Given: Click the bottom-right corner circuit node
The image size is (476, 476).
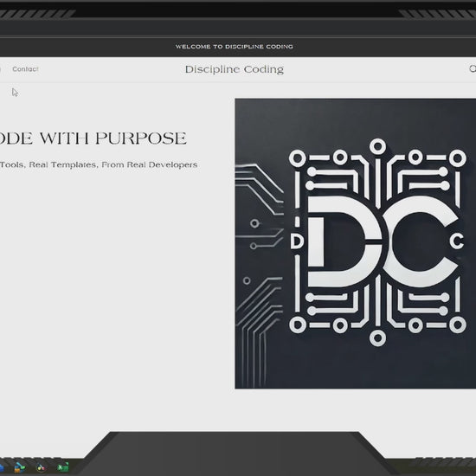Looking at the screenshot, I should point(458,325).
